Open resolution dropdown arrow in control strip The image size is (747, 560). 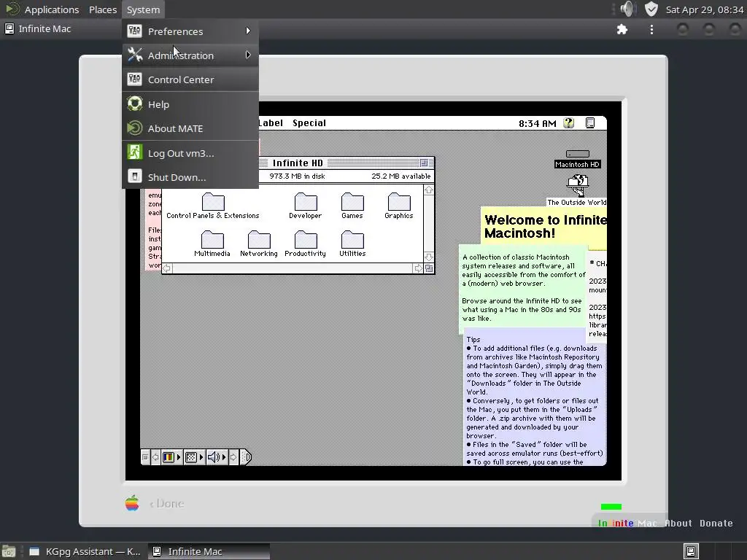click(201, 458)
